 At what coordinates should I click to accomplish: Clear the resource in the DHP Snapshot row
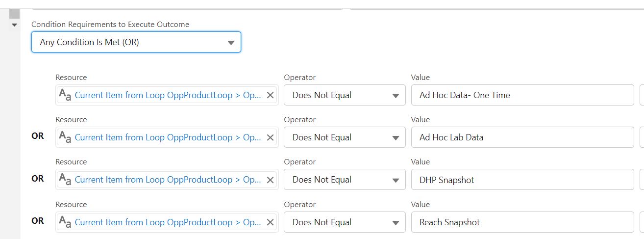click(x=270, y=180)
